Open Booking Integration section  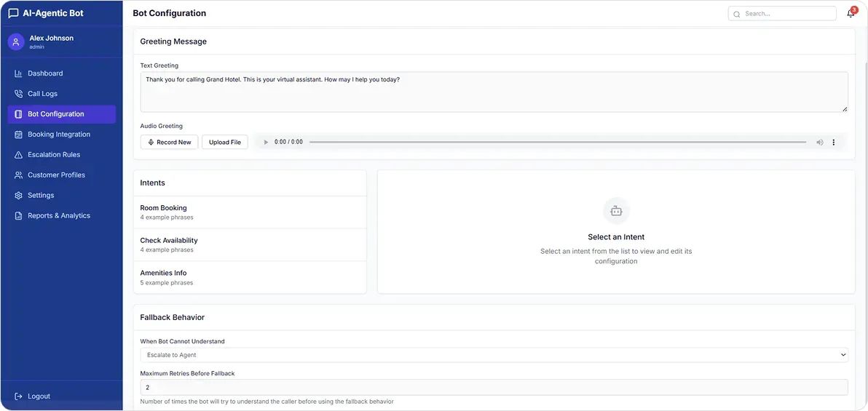click(59, 135)
